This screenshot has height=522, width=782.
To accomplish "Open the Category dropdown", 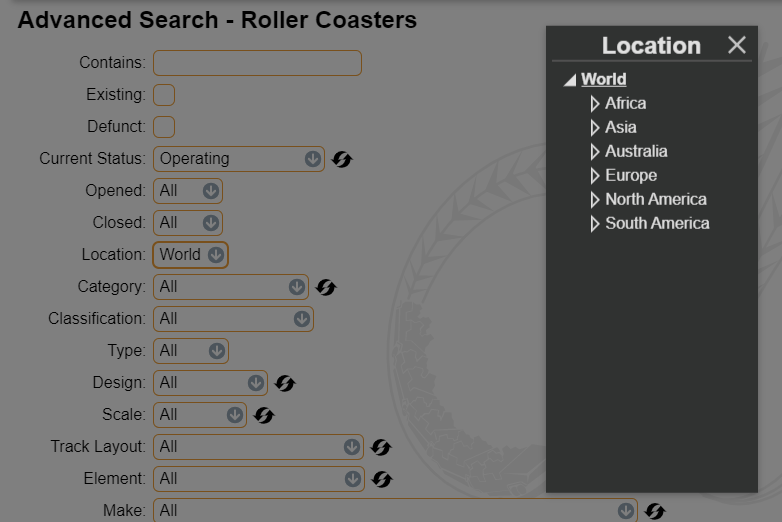I will coord(231,287).
